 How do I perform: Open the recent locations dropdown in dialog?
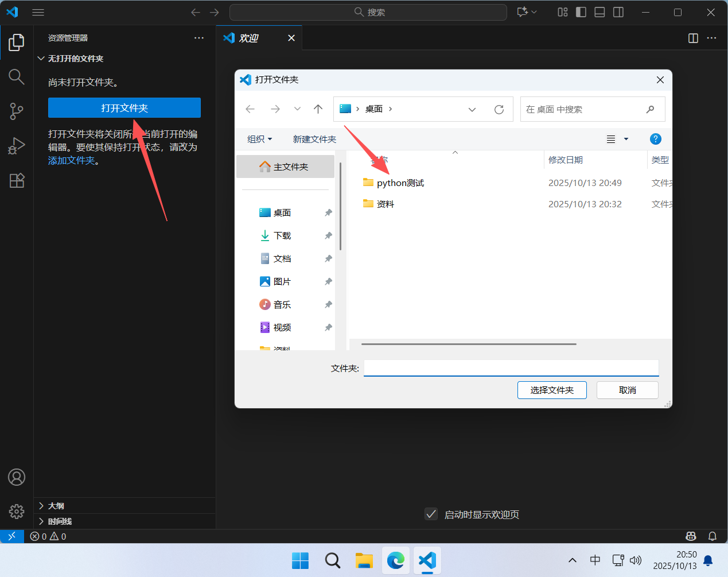coord(297,109)
